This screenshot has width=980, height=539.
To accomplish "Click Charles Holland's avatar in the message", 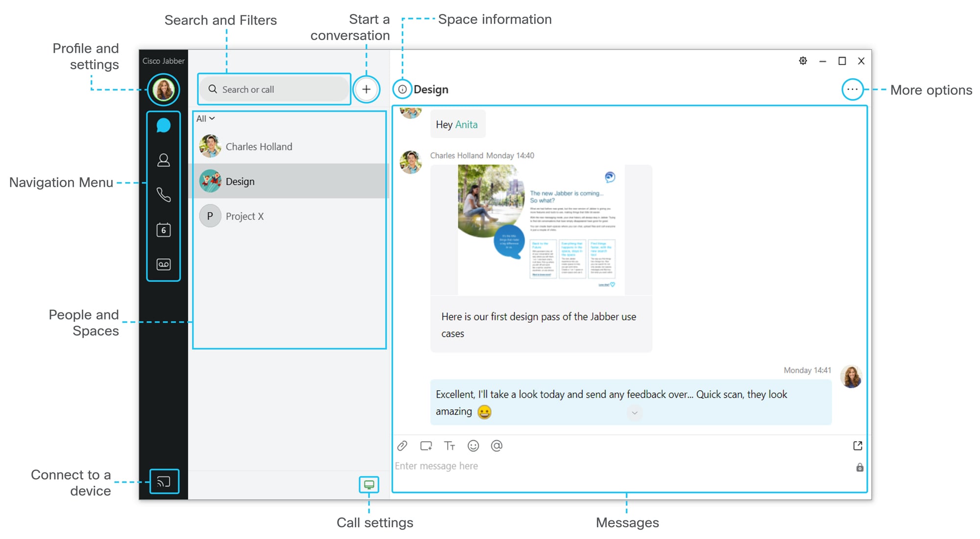I will pos(411,162).
